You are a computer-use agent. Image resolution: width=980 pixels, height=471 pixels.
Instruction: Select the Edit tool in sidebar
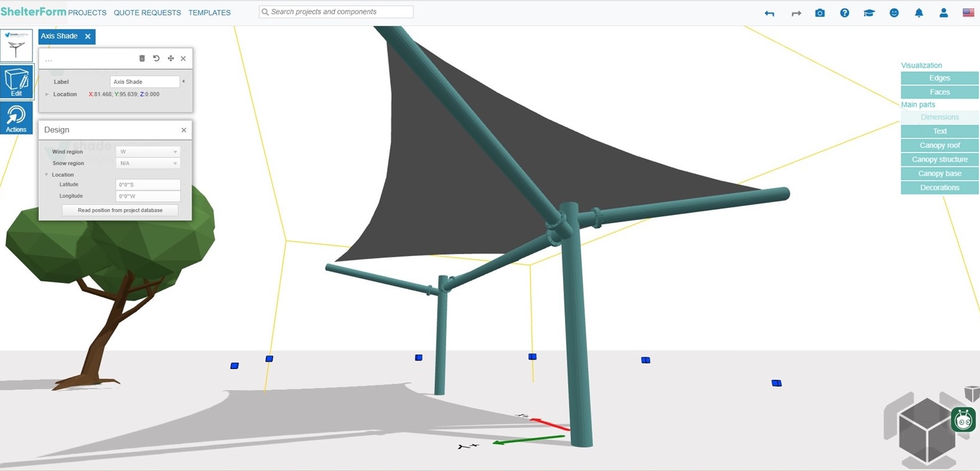pos(17,82)
